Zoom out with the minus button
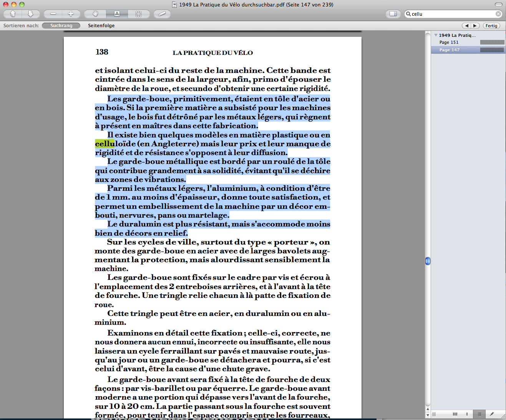Screen dimensions: 506x420 click(53, 14)
